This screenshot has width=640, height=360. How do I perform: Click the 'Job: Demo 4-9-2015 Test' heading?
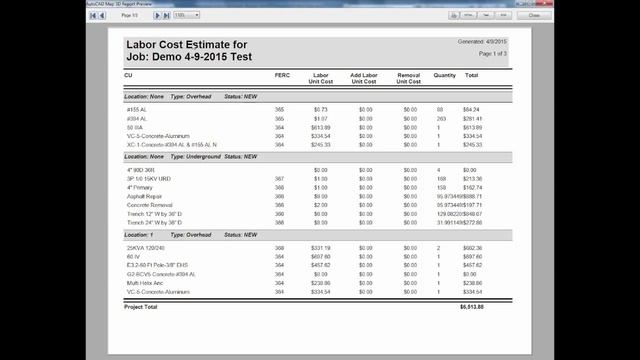point(189,57)
